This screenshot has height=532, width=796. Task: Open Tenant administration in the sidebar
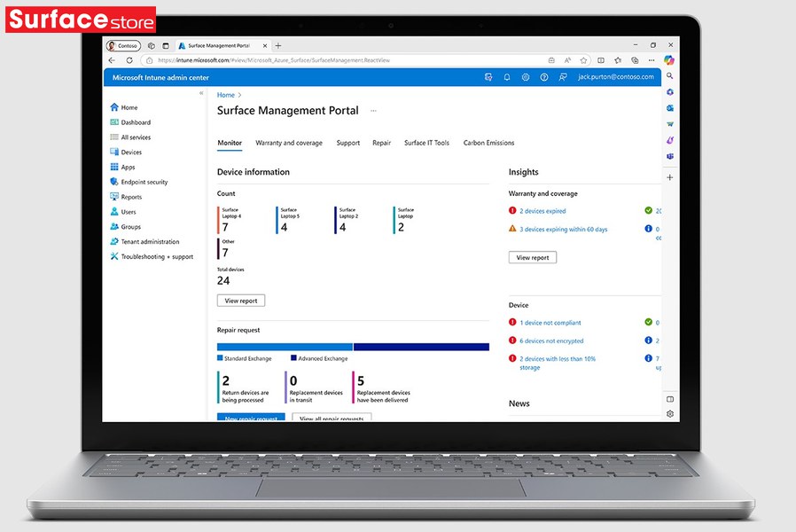click(144, 242)
